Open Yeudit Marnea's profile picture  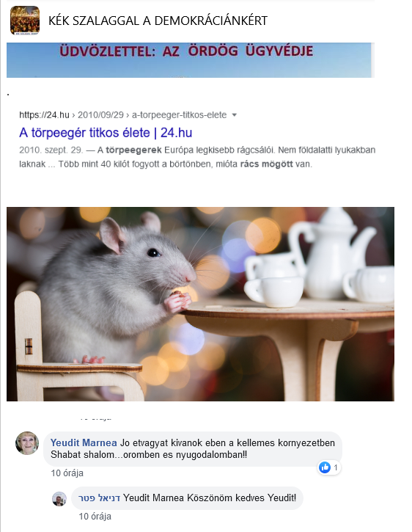click(27, 443)
